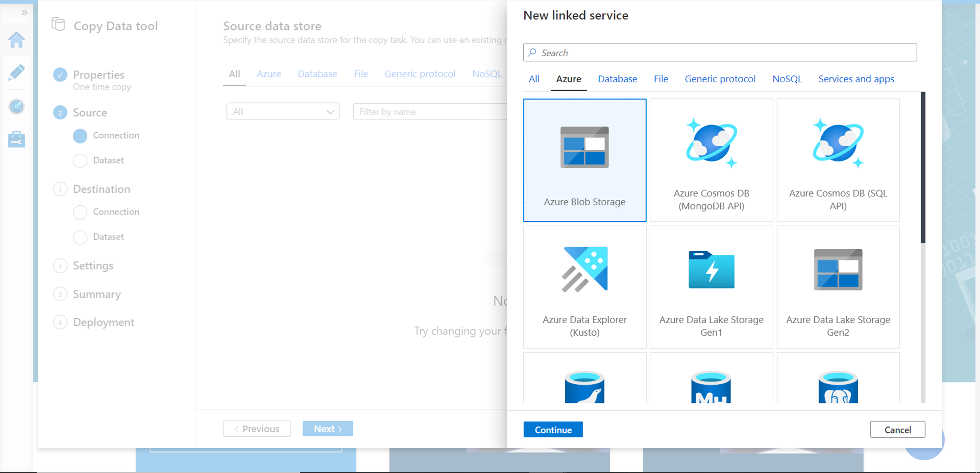Click the Continue button

click(553, 429)
